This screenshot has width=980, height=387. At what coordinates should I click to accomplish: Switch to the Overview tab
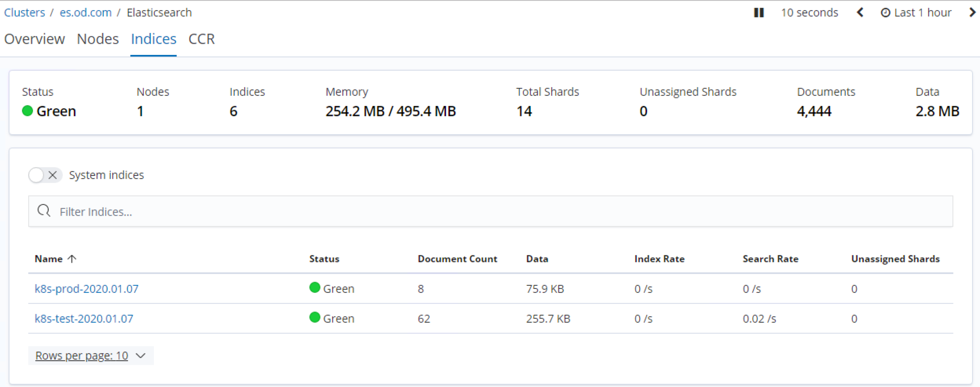35,39
